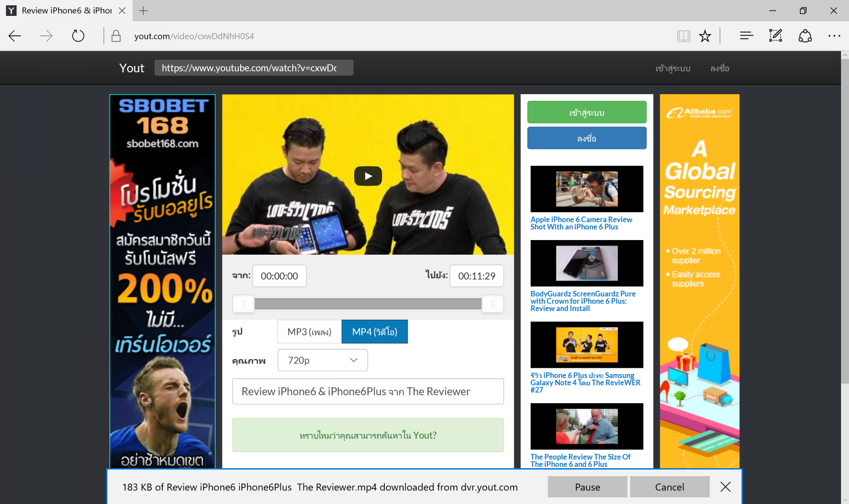849x504 pixels.
Task: Open the Hub lines icon
Action: (x=746, y=36)
